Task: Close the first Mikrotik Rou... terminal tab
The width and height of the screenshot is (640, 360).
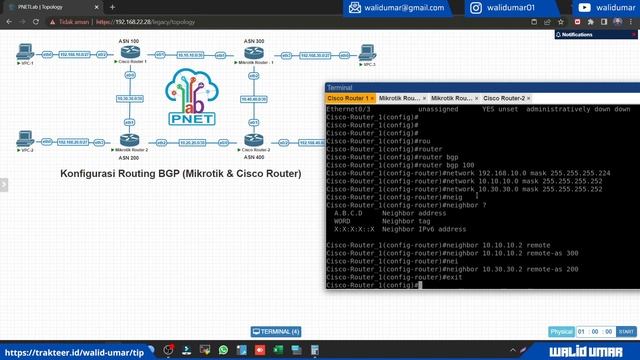Action: click(x=424, y=98)
